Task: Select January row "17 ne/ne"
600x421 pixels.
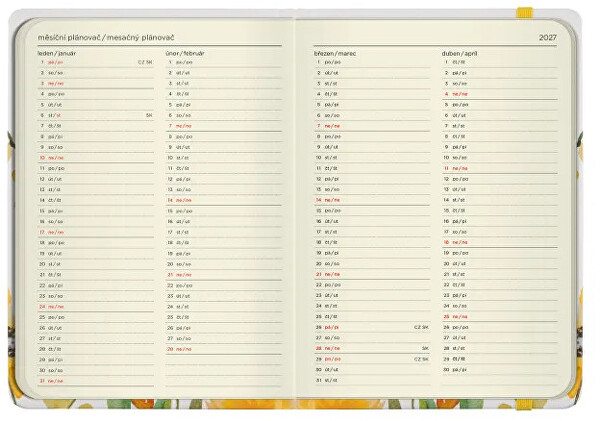Action: pyautogui.click(x=96, y=232)
